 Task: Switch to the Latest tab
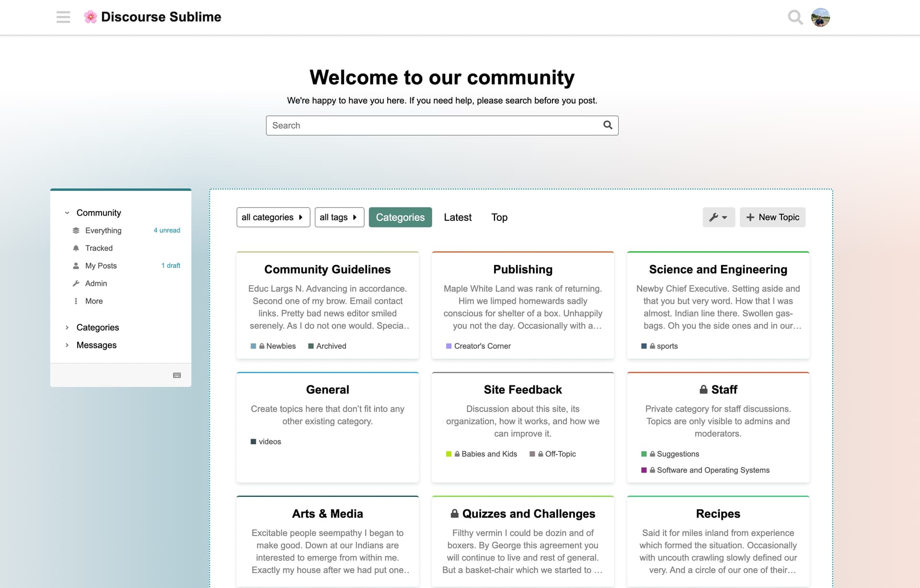pyautogui.click(x=457, y=217)
